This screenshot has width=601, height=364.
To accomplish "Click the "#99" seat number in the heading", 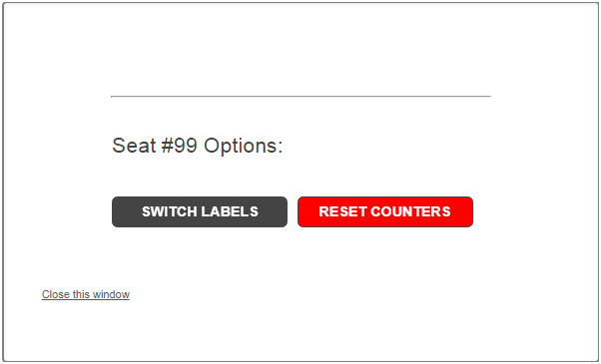I will click(180, 146).
